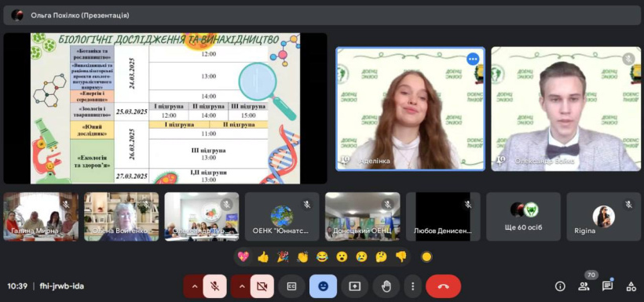
Task: Turn on closed captions
Action: coord(291,286)
